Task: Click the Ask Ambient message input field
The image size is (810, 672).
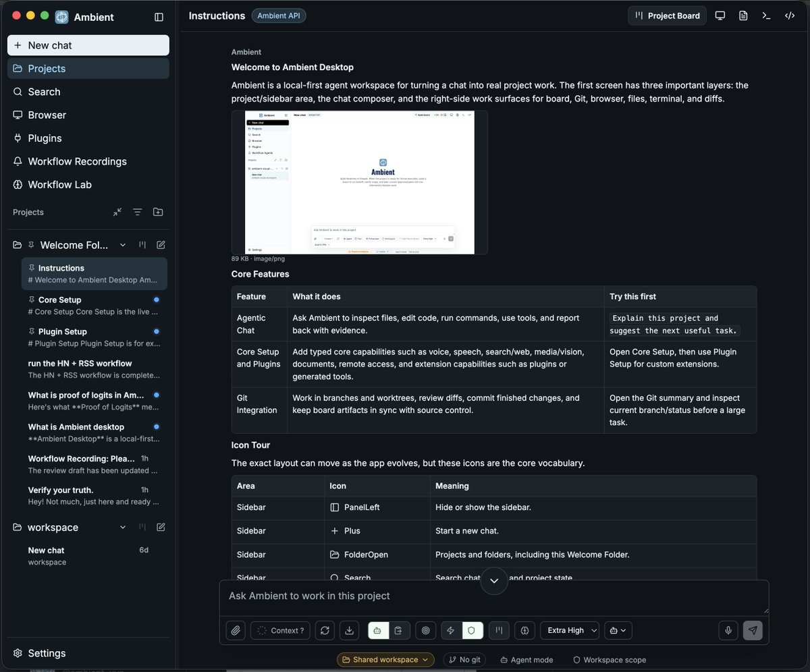Action: [493, 596]
